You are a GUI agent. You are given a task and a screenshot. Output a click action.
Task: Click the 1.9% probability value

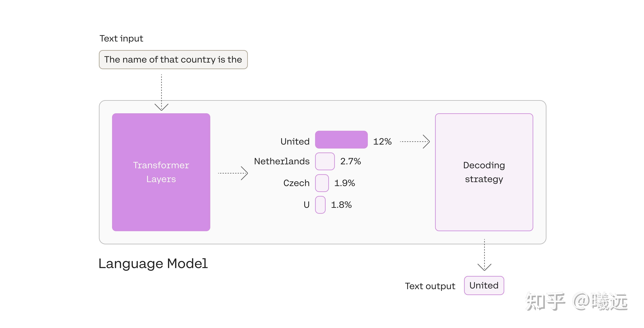(345, 183)
